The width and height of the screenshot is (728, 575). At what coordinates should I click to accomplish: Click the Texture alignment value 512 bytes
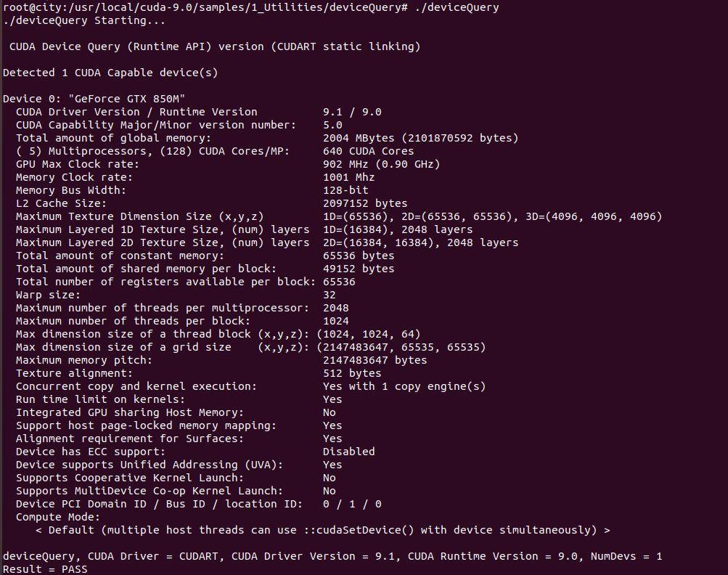coord(352,373)
